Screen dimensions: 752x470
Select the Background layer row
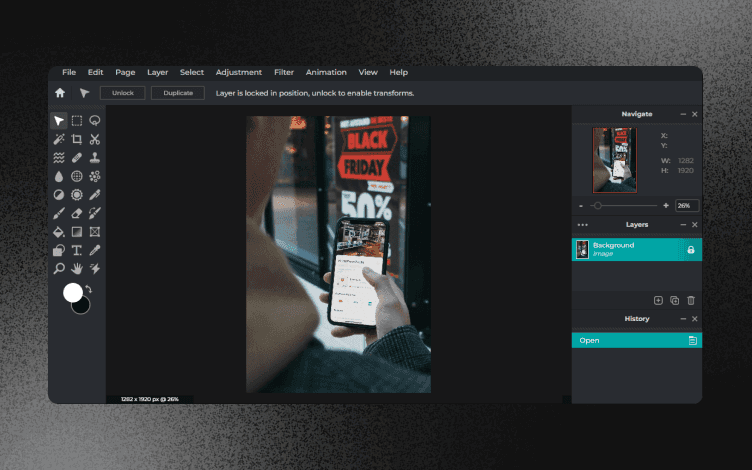coord(636,250)
